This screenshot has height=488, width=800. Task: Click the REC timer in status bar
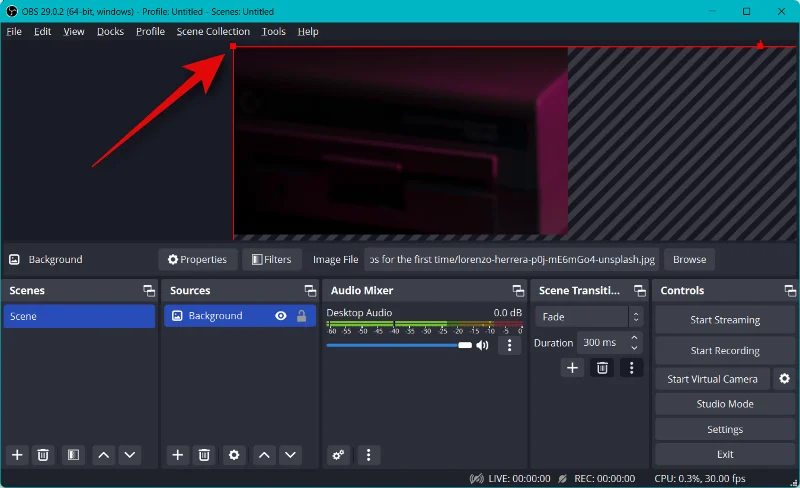[605, 479]
